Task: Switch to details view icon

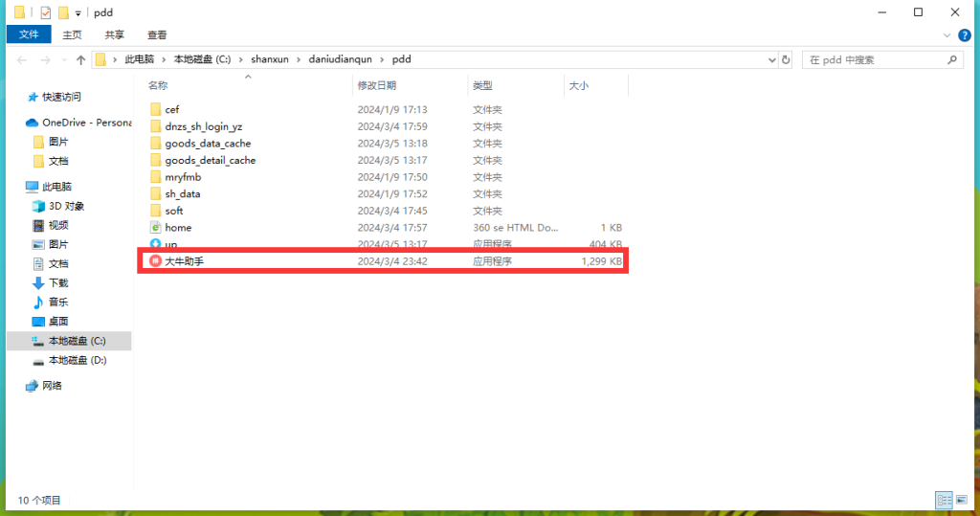Action: click(x=944, y=500)
